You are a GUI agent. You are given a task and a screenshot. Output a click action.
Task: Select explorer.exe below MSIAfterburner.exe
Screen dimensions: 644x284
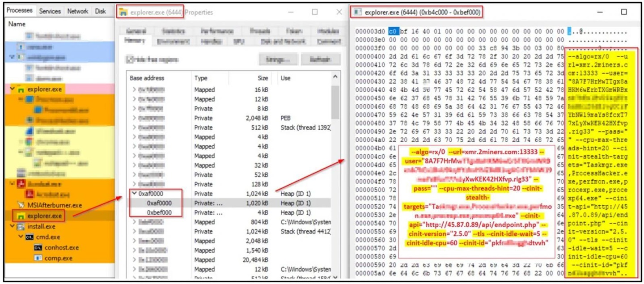60,216
